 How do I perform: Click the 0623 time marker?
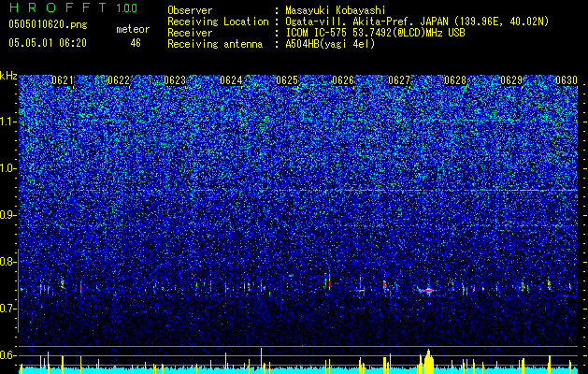[175, 80]
